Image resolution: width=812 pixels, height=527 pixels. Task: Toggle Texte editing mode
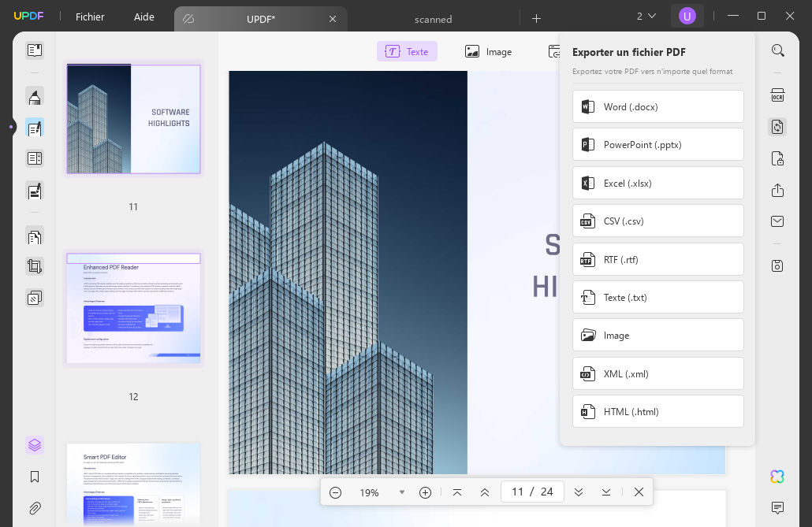click(x=407, y=51)
